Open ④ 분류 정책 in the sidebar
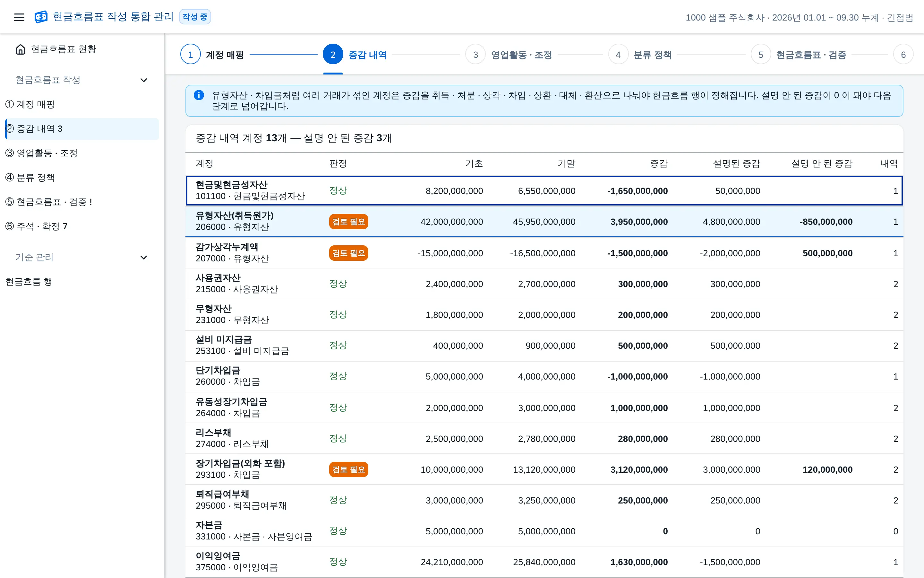 point(82,178)
